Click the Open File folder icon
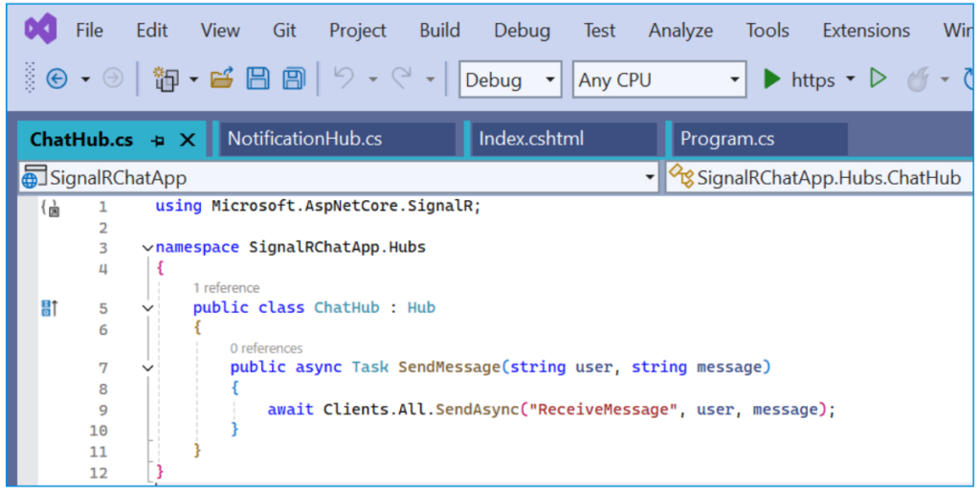980x490 pixels. pyautogui.click(x=222, y=78)
